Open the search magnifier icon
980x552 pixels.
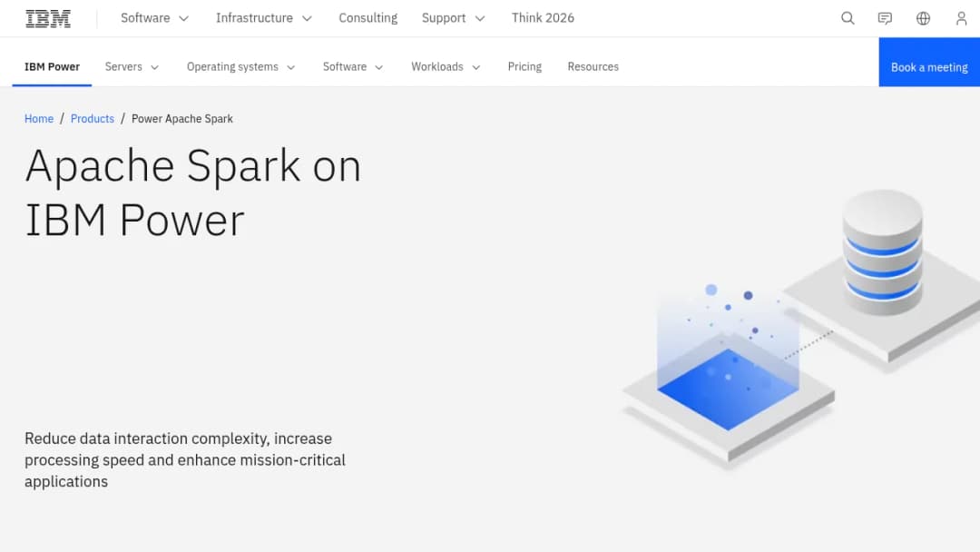click(x=848, y=18)
